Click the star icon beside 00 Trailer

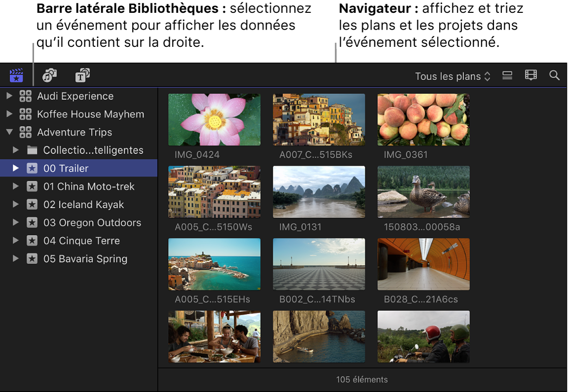point(32,168)
